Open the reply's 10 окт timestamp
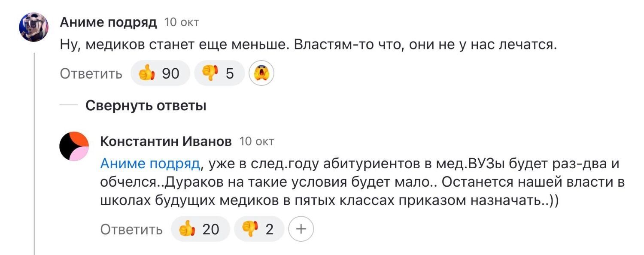644x255 pixels. 256,141
